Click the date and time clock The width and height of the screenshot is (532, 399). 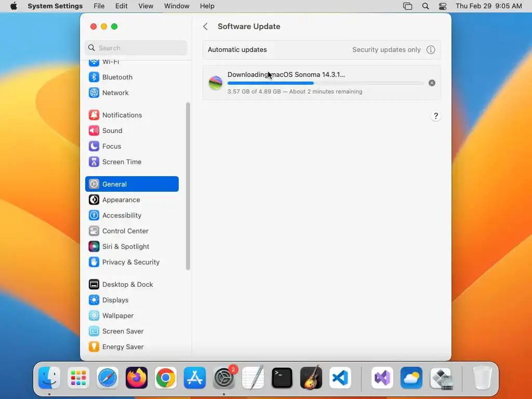(488, 6)
